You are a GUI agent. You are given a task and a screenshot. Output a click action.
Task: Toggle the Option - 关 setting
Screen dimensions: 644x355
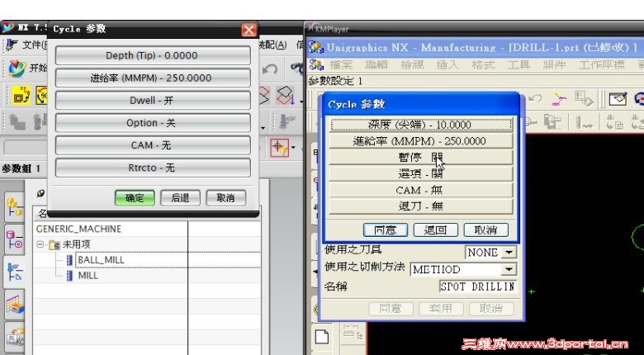click(153, 123)
